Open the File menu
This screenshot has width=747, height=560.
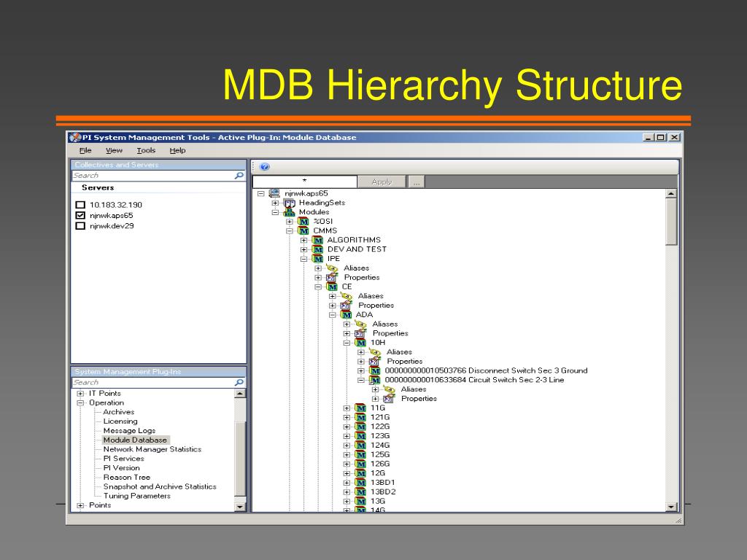click(85, 150)
